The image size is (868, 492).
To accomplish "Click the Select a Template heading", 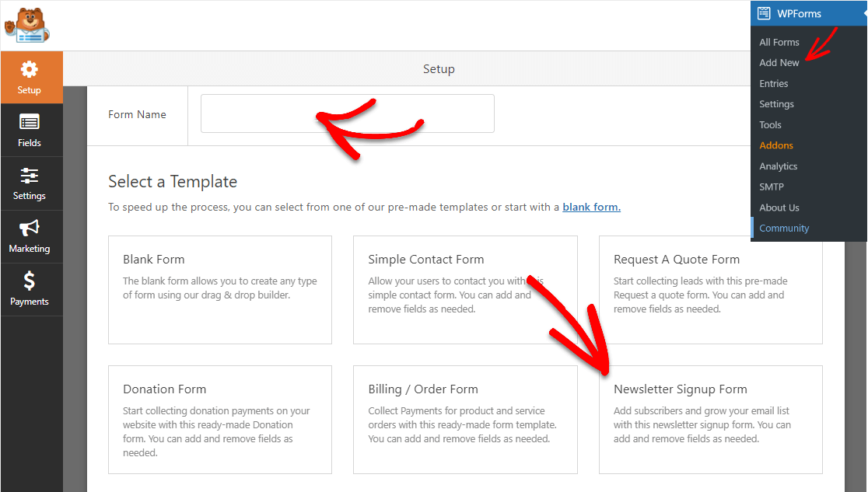I will pyautogui.click(x=173, y=182).
